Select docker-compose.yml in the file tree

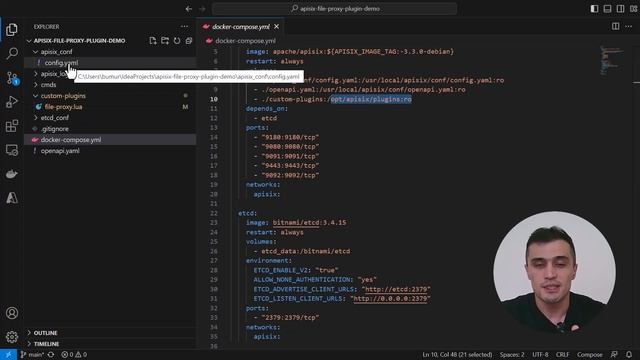pos(71,140)
